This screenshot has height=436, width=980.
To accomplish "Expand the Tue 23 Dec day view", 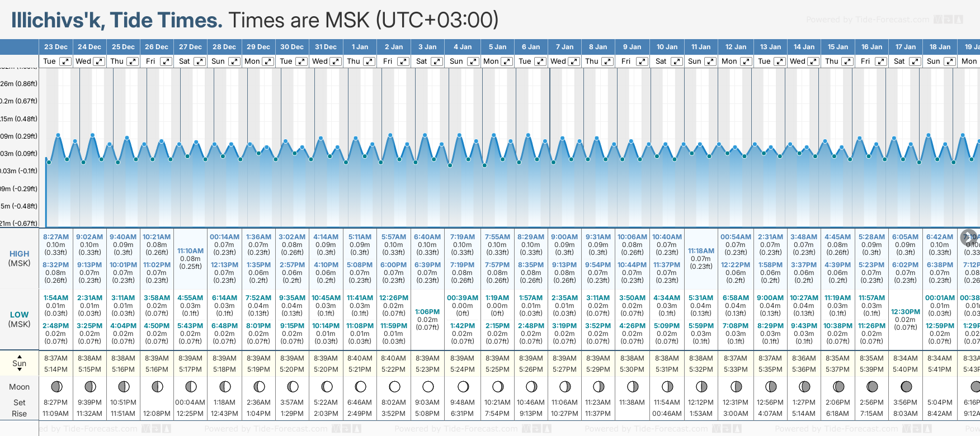I will pyautogui.click(x=65, y=61).
